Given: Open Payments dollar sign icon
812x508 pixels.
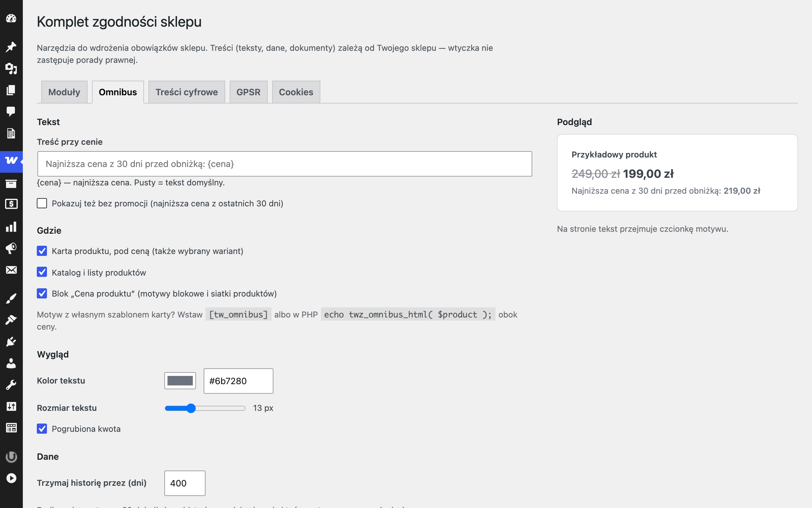Looking at the screenshot, I should pyautogui.click(x=11, y=204).
